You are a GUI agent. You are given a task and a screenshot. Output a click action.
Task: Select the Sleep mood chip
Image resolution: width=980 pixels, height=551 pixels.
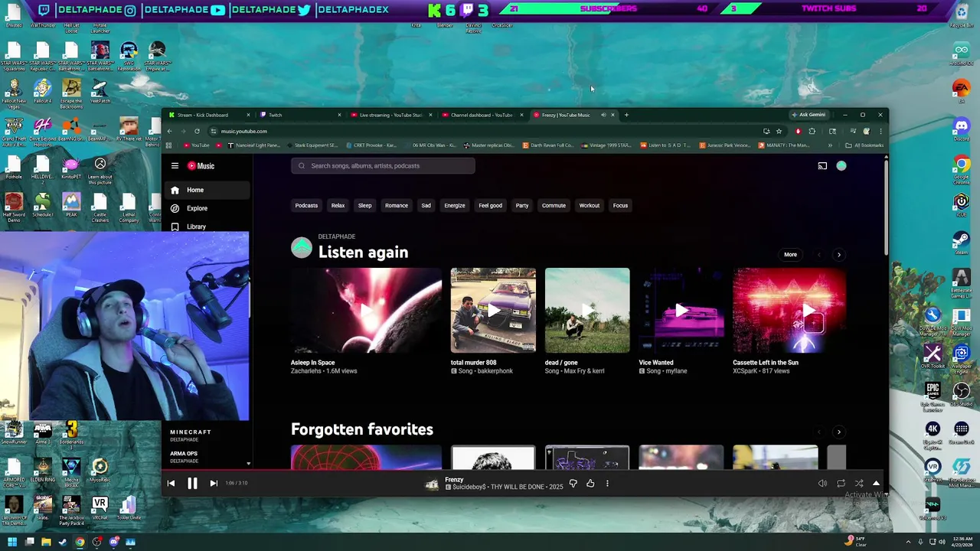click(364, 205)
